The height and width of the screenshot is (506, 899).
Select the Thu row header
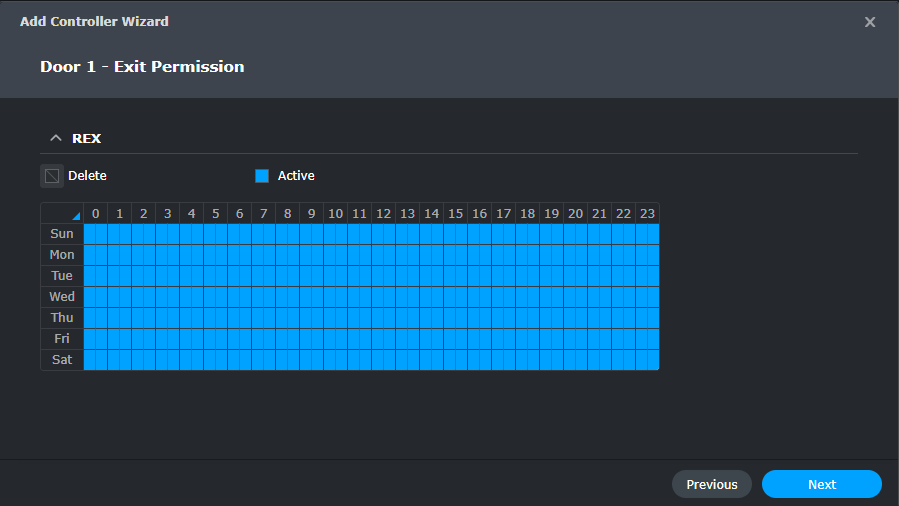tap(62, 317)
